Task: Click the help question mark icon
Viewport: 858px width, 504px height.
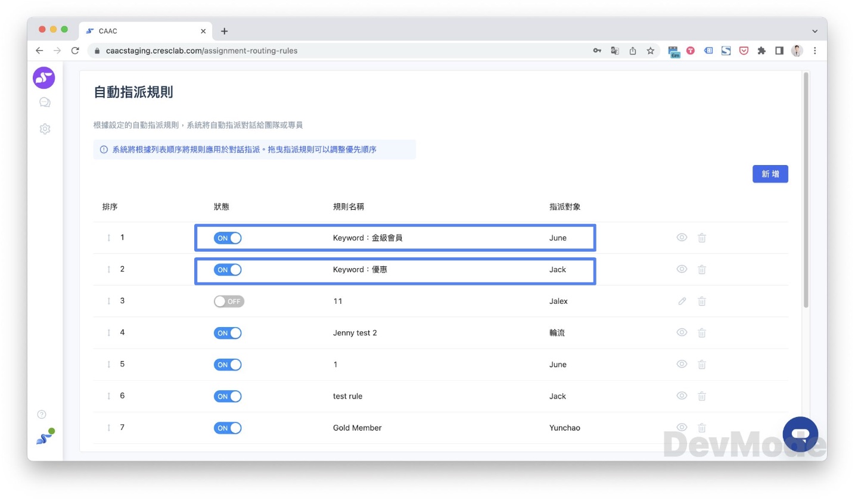Action: point(42,415)
